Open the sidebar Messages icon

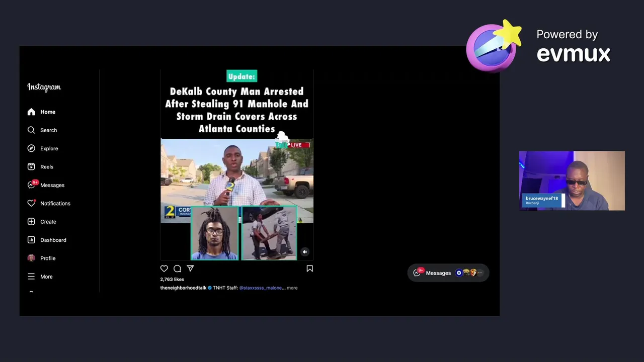(31, 185)
